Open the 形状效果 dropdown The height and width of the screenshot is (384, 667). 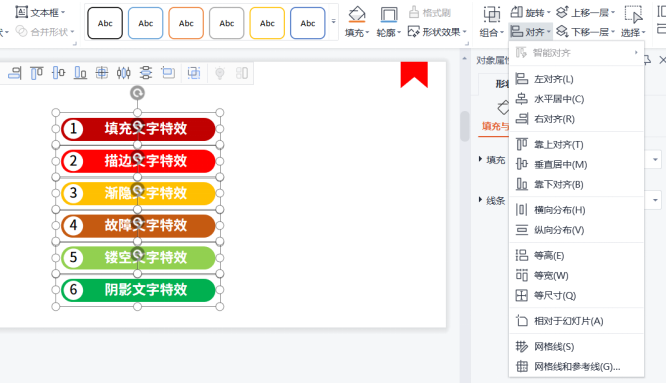coord(437,32)
